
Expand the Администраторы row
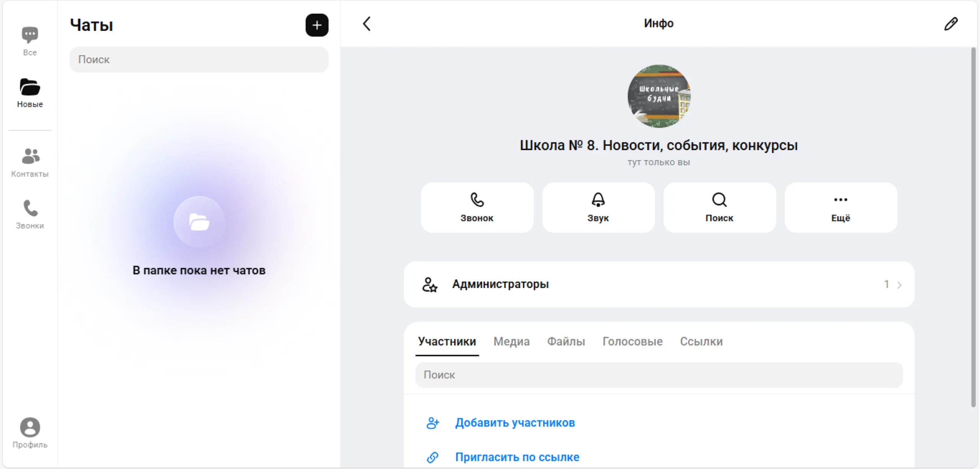[659, 284]
